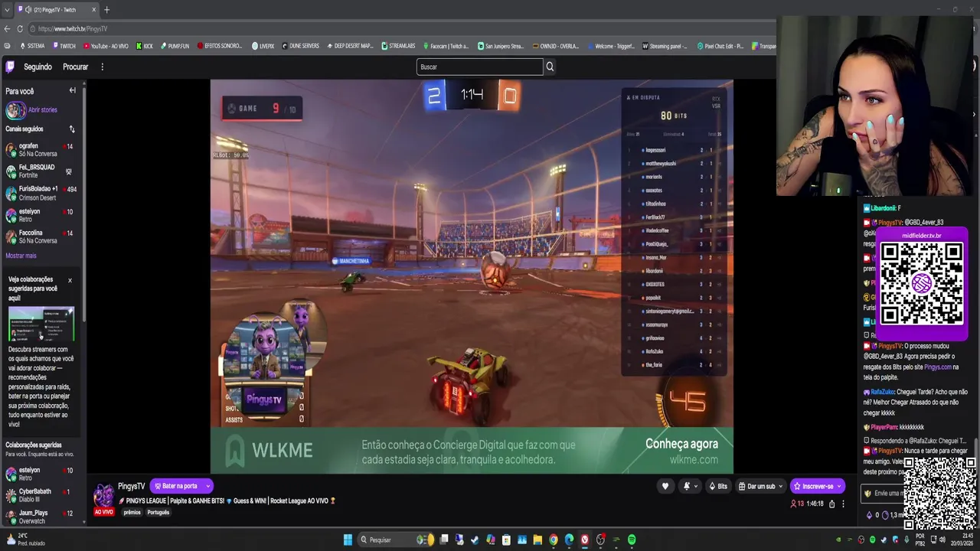Open the stream options three-dot menu
Screen dimensions: 980x551
843,504
